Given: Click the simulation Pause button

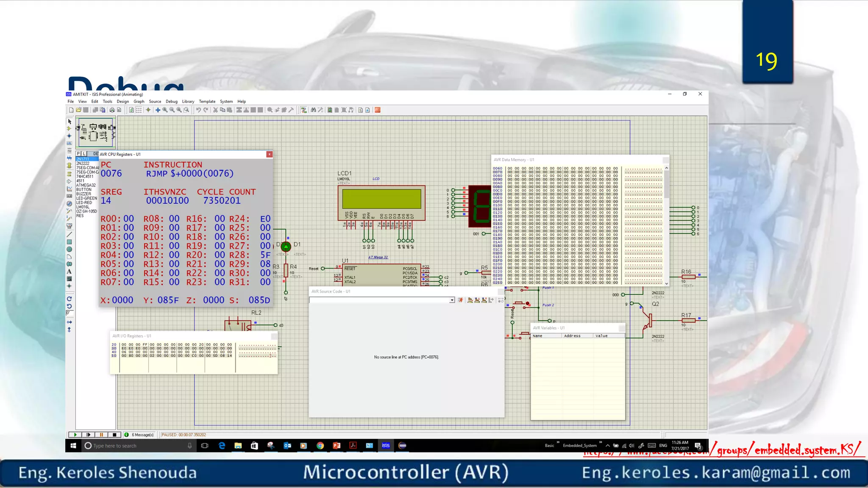Looking at the screenshot, I should pyautogui.click(x=101, y=435).
